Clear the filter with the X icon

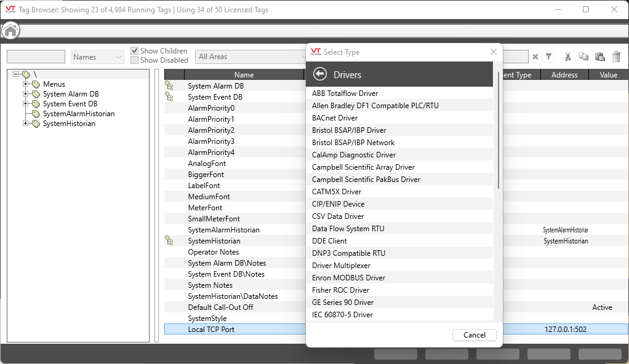click(535, 57)
